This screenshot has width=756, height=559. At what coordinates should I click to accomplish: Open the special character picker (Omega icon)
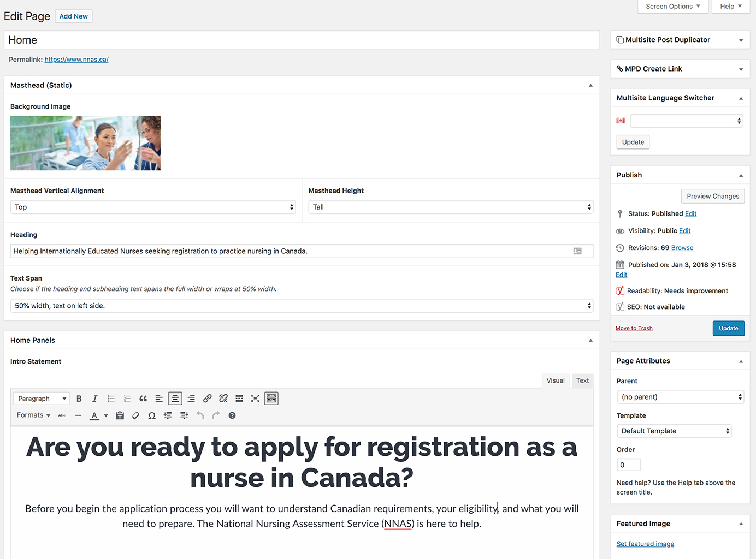pyautogui.click(x=152, y=415)
